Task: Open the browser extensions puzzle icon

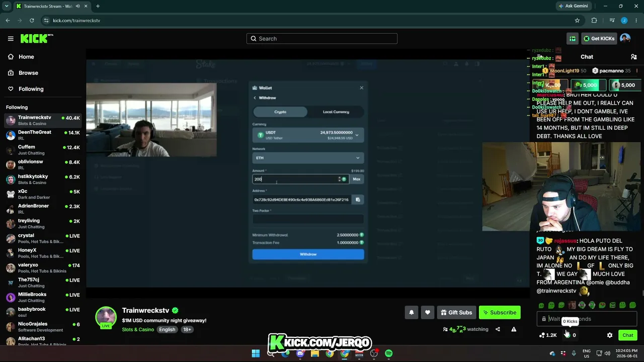Action: pos(594,21)
